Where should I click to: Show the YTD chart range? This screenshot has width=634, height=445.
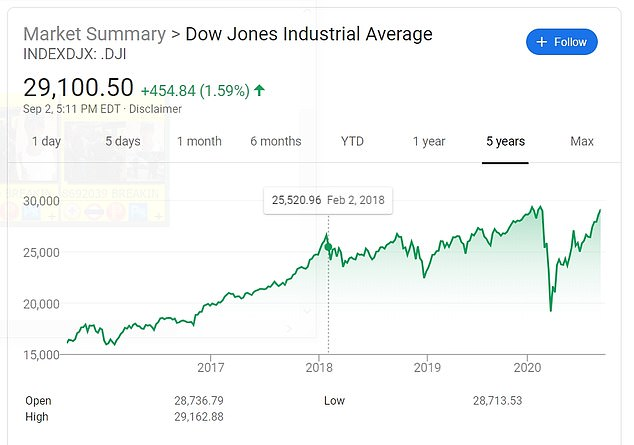(x=352, y=141)
